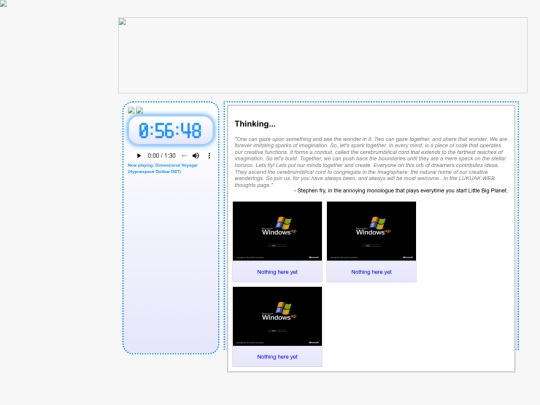Click the second broken image icon above clock

click(x=139, y=110)
